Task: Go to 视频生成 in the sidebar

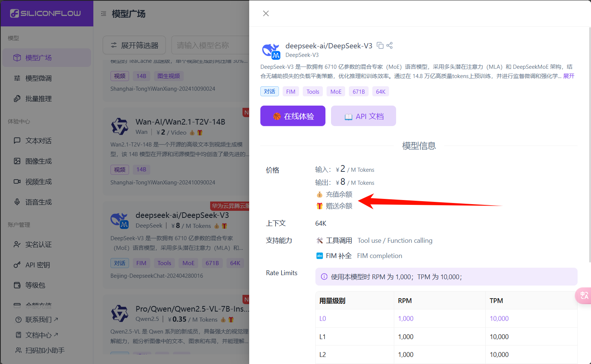Action: [x=46, y=181]
